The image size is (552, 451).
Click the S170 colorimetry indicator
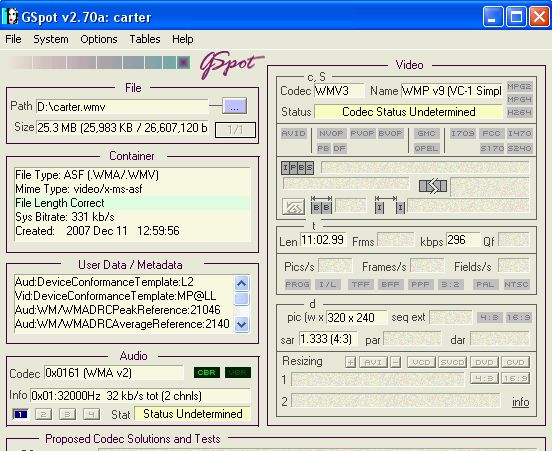click(492, 149)
